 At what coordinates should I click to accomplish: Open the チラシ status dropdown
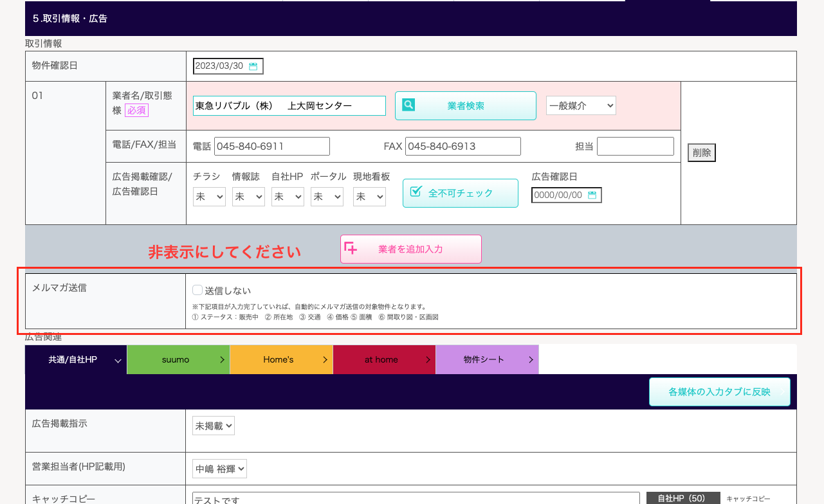point(209,197)
